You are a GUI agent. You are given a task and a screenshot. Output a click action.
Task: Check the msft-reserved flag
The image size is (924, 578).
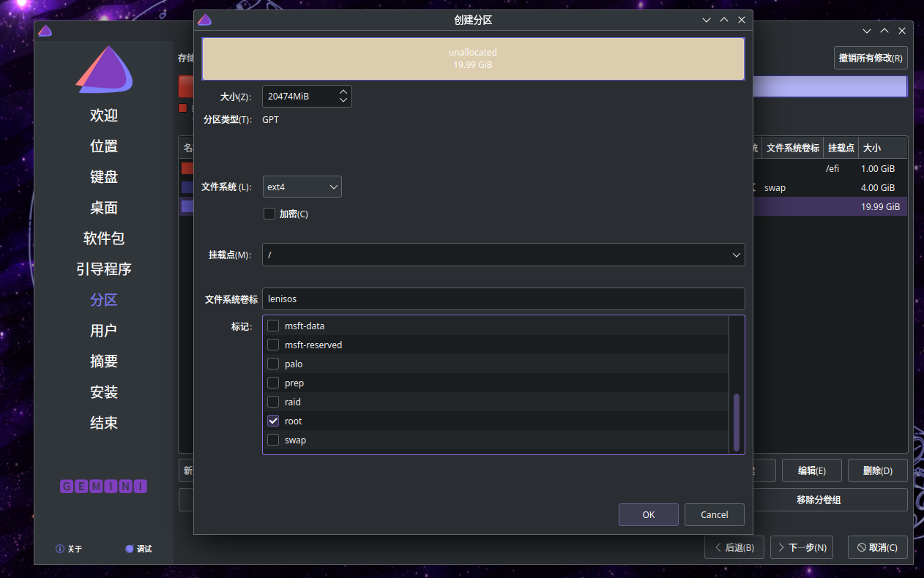273,345
